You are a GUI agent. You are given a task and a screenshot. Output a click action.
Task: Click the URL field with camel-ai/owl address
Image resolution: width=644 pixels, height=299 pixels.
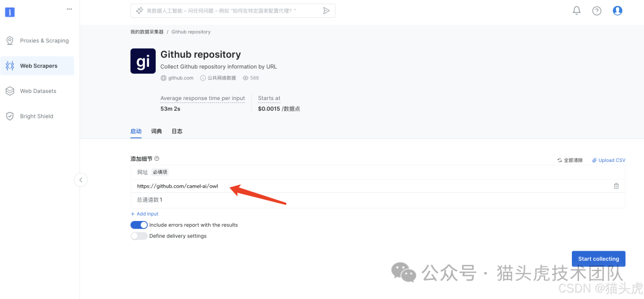(378, 186)
